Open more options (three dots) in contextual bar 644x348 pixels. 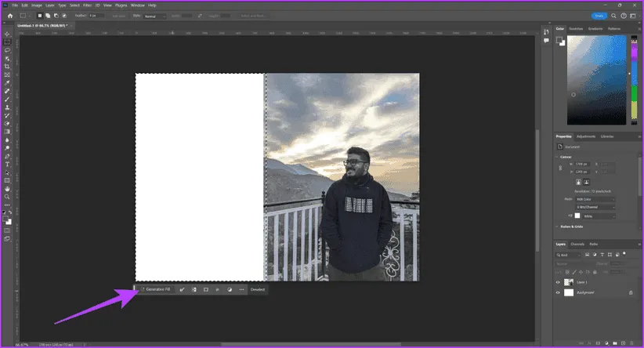click(x=241, y=289)
